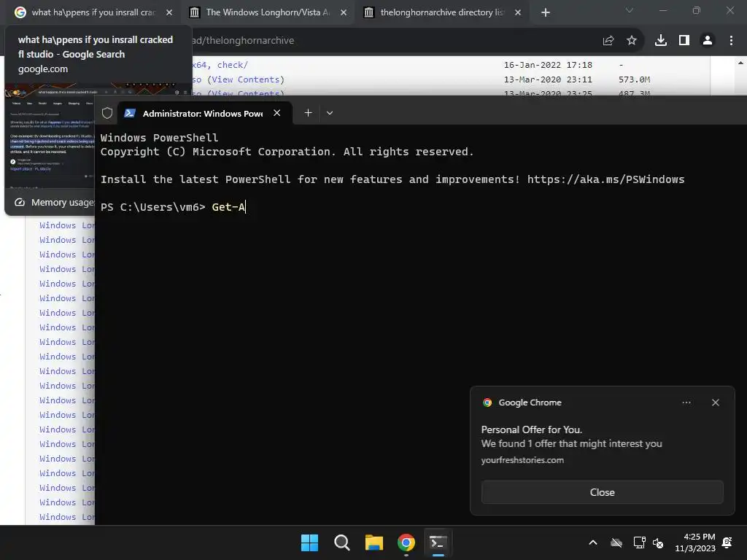Bookmark this page with the star icon
747x560 pixels.
pos(632,41)
